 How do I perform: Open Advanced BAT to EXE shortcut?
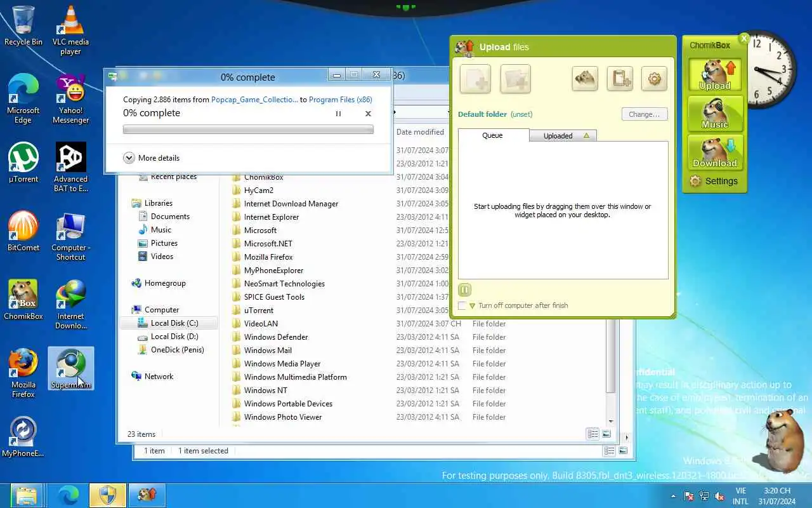(x=70, y=167)
